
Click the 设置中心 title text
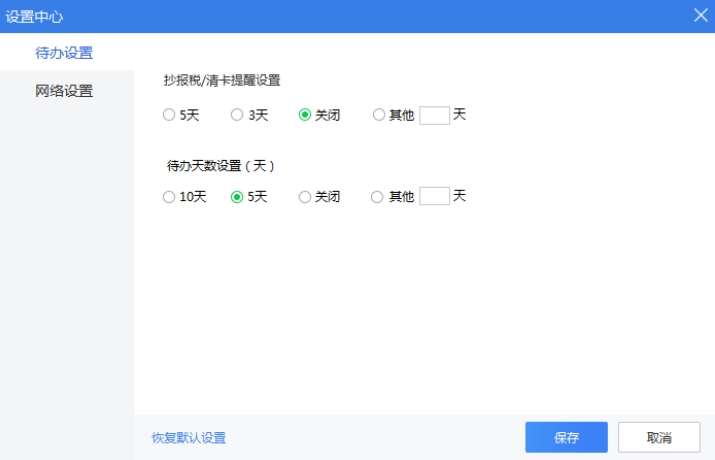pyautogui.click(x=34, y=17)
